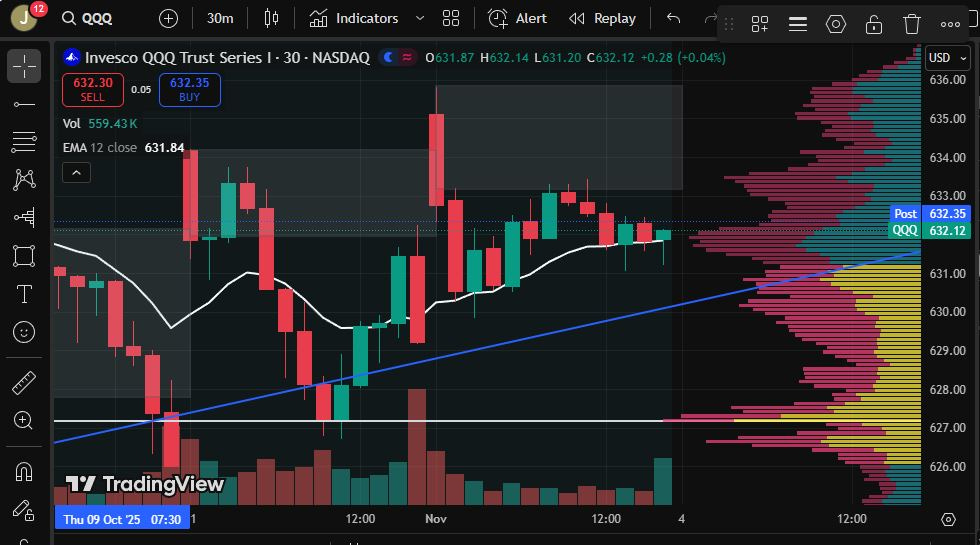
Task: Select the rectangle shapes tool
Action: 24,256
